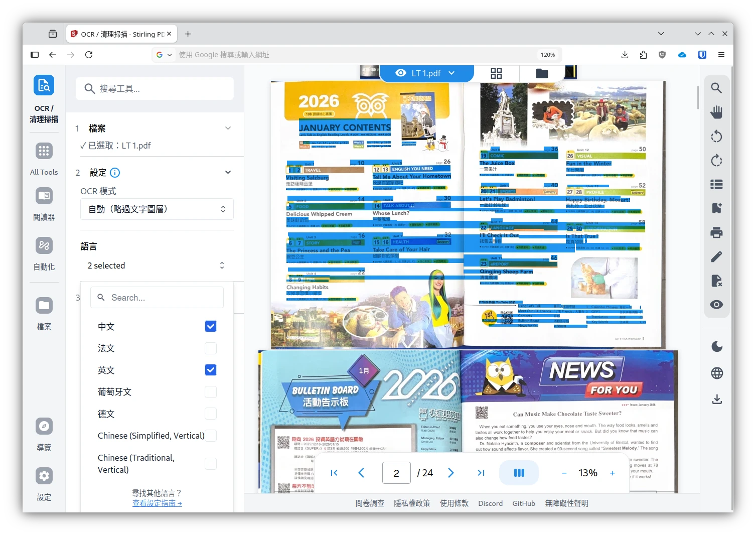Open the OCR 模式 dropdown
The image size is (756, 535).
pyautogui.click(x=157, y=209)
